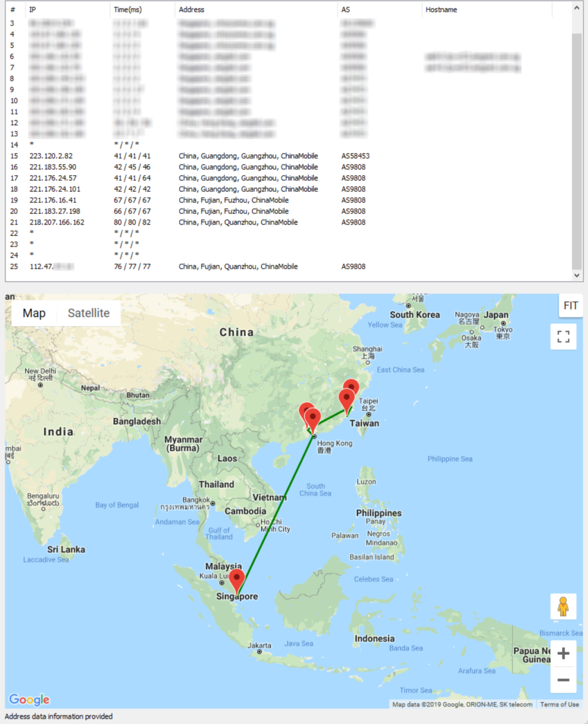Select IP 221.176.24.57

click(x=53, y=178)
